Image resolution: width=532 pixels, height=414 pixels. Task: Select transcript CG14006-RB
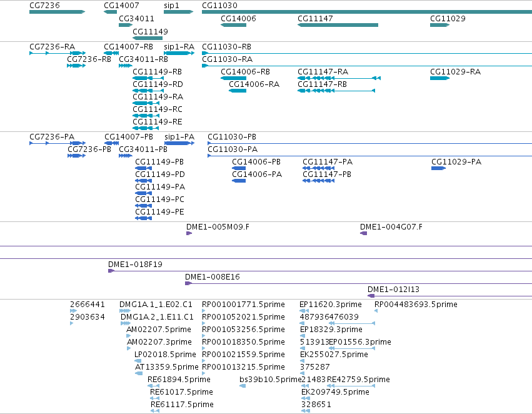[245, 72]
